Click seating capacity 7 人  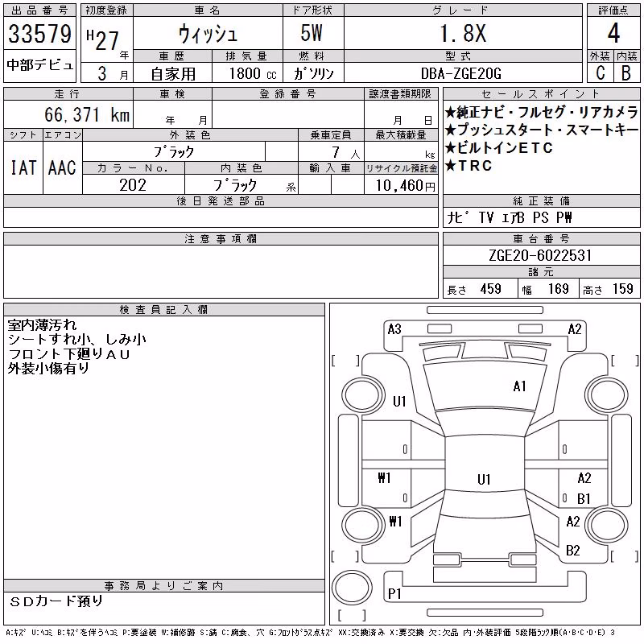pyautogui.click(x=346, y=152)
